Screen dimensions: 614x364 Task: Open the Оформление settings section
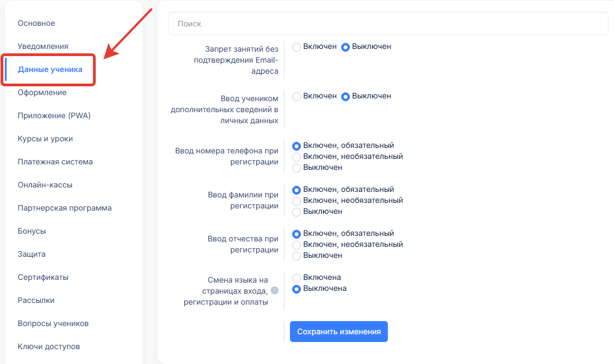[x=42, y=92]
